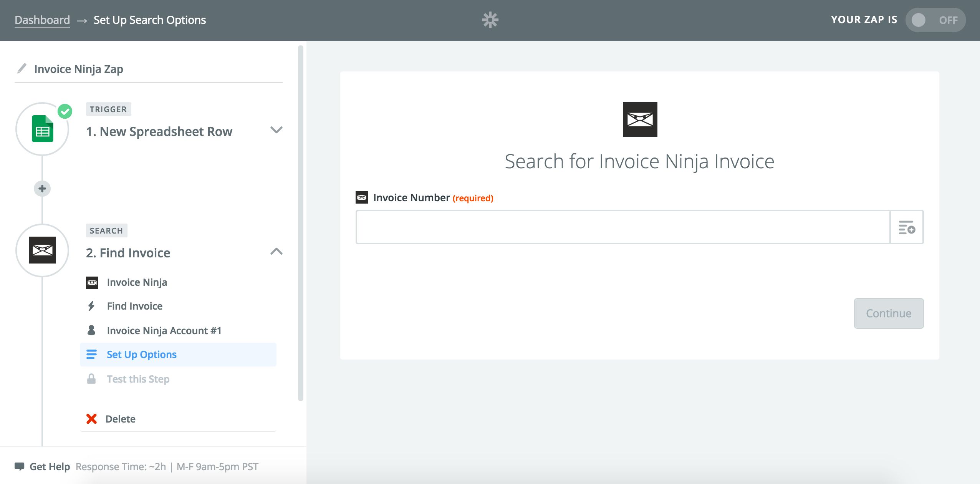Click the small Invoice Ninja icon beside Invoice Number label
The height and width of the screenshot is (484, 980).
[362, 197]
